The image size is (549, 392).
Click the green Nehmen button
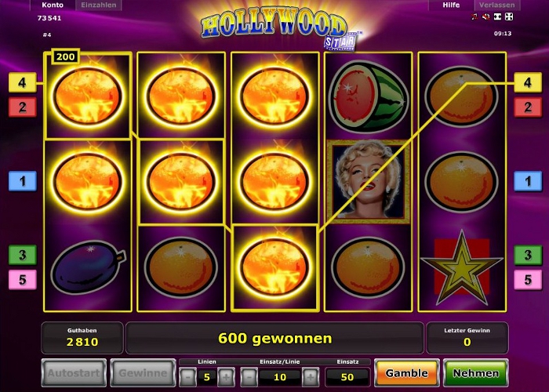(x=476, y=373)
